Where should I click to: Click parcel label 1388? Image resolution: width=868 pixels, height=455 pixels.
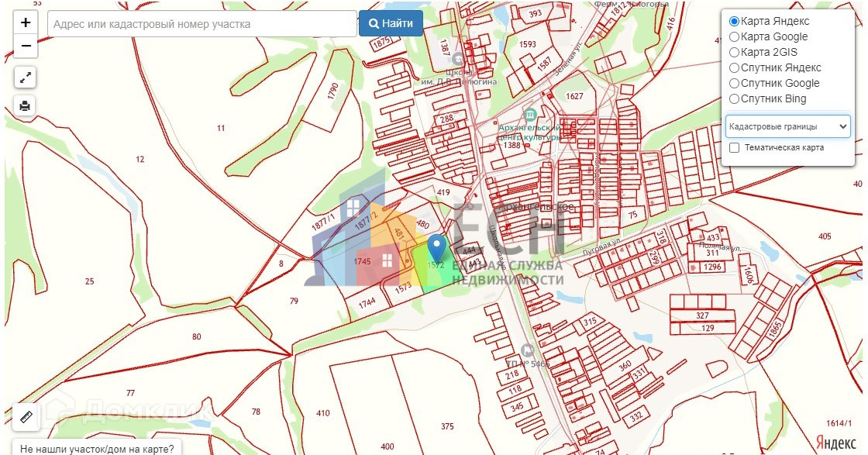tap(512, 145)
